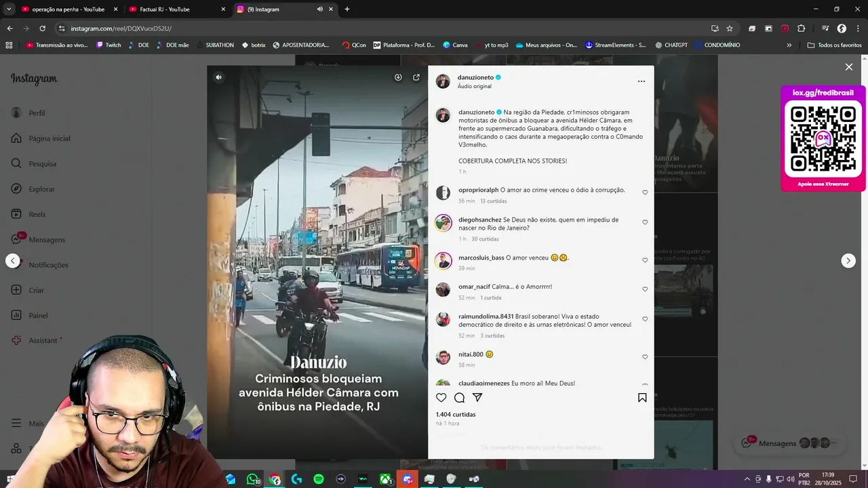The height and width of the screenshot is (488, 868).
Task: Open the extensions puzzle icon
Action: (x=801, y=28)
